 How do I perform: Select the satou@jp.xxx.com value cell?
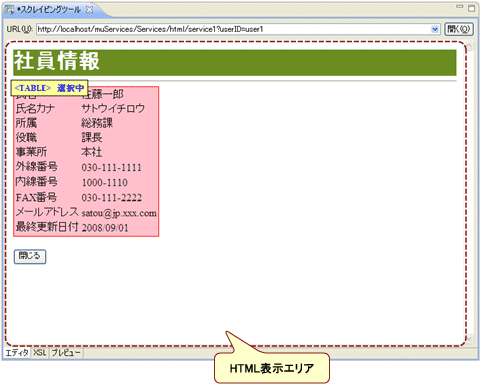(x=119, y=213)
